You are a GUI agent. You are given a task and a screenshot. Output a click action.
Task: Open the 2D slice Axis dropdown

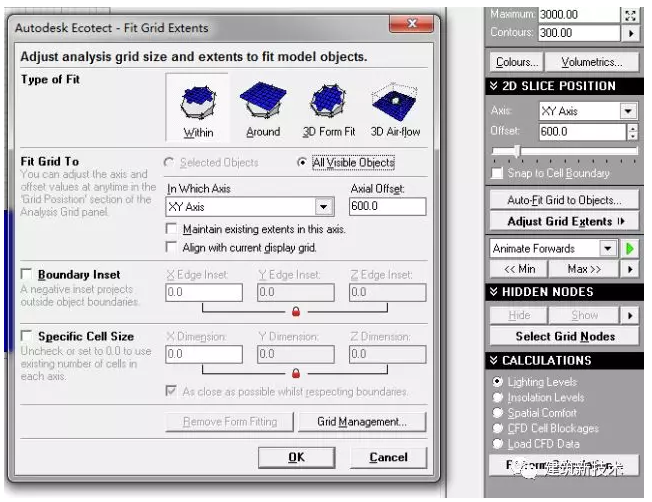[x=628, y=111]
